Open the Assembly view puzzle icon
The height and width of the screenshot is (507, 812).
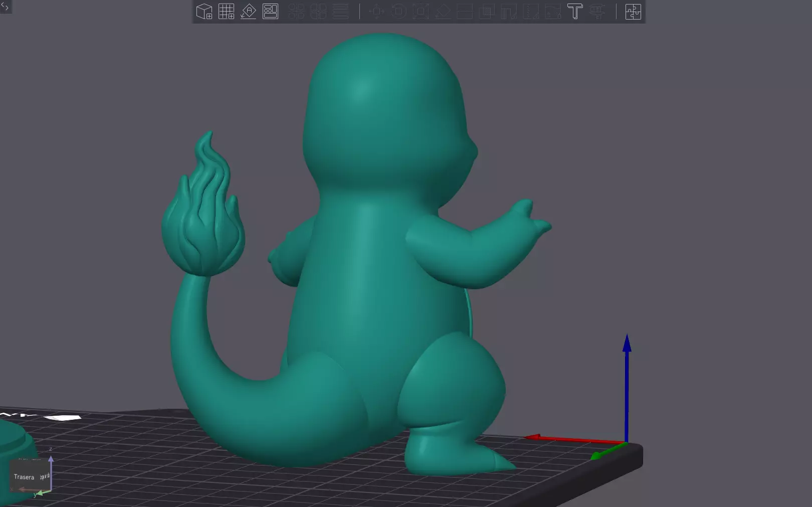[633, 11]
